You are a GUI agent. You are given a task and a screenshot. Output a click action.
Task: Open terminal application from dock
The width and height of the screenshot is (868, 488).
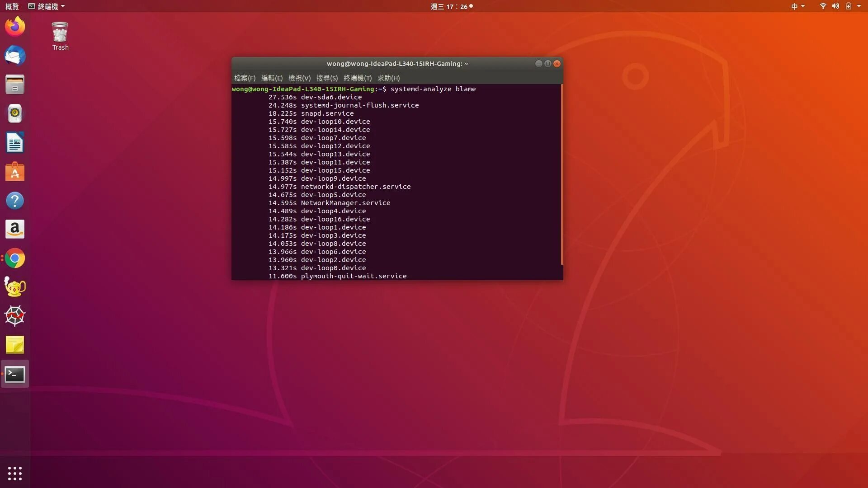click(x=14, y=374)
